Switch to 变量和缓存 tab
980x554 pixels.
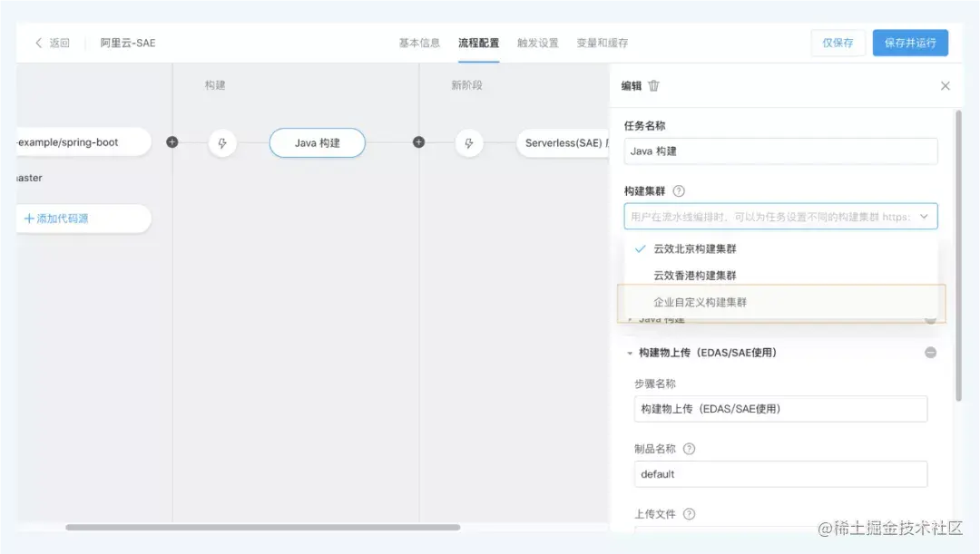point(602,43)
